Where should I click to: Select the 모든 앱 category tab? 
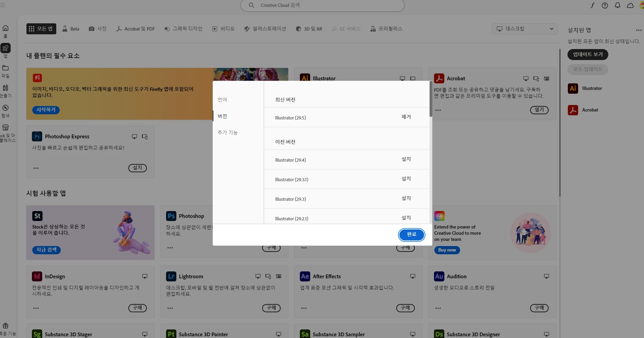point(41,29)
